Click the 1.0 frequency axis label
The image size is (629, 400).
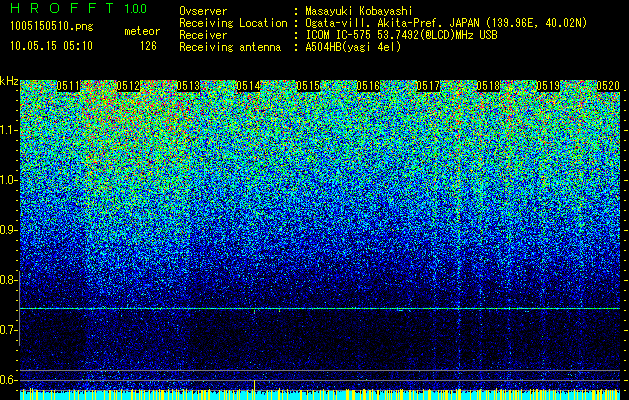[9, 180]
